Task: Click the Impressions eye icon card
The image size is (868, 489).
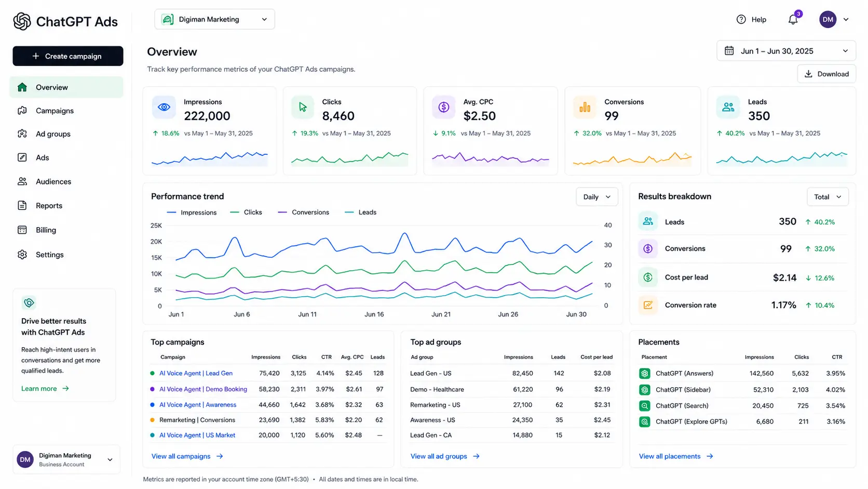Action: [164, 107]
